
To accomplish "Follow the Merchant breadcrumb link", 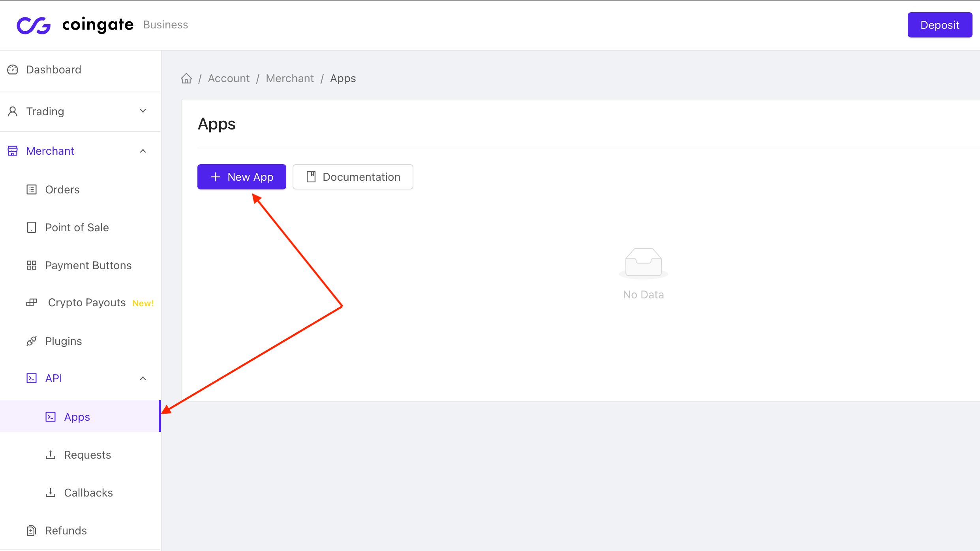I will 290,78.
